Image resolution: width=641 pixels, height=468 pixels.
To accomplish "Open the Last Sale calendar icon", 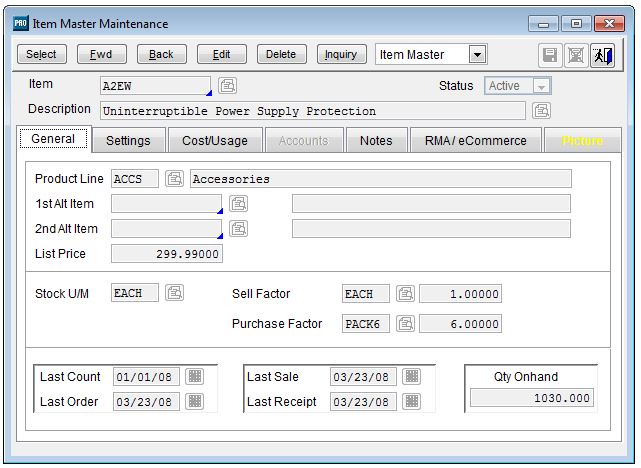I will (412, 376).
